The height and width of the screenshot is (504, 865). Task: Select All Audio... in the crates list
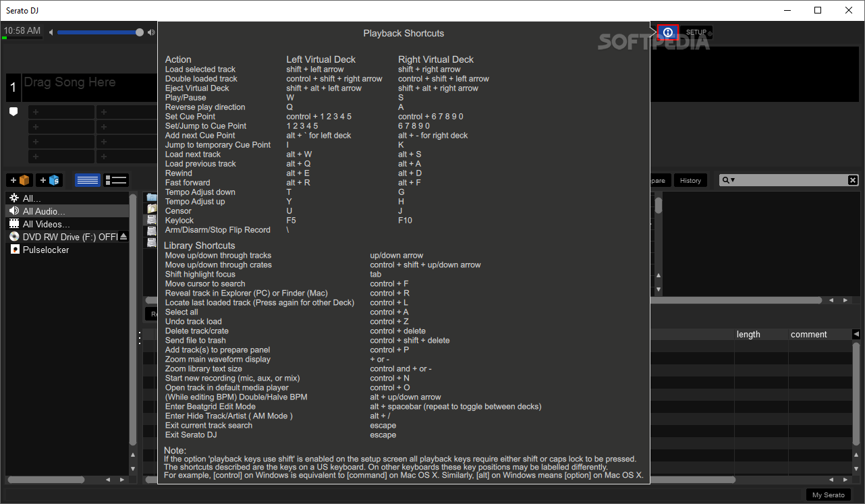67,211
